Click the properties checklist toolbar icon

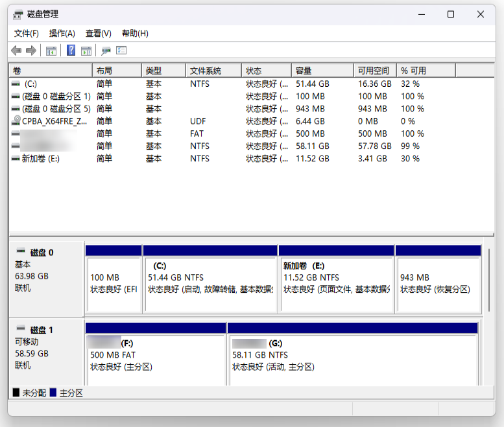pos(121,51)
